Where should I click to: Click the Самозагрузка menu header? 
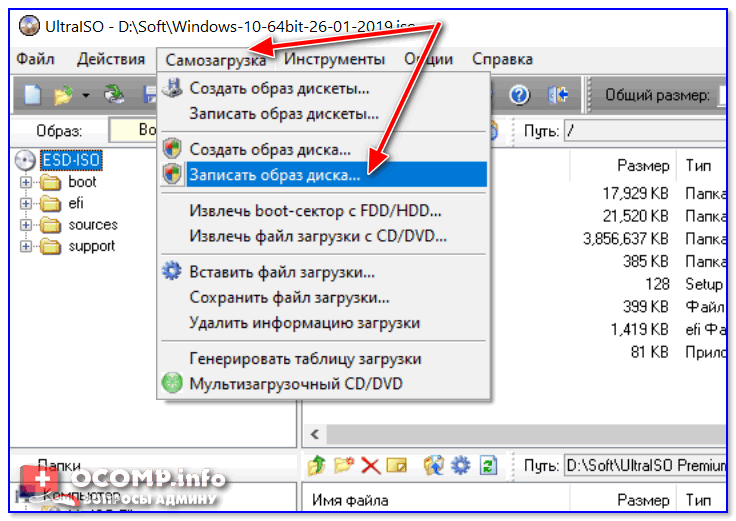[215, 60]
